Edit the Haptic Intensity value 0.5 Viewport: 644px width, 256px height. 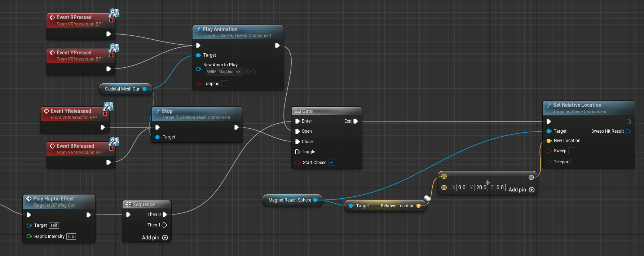coord(71,237)
